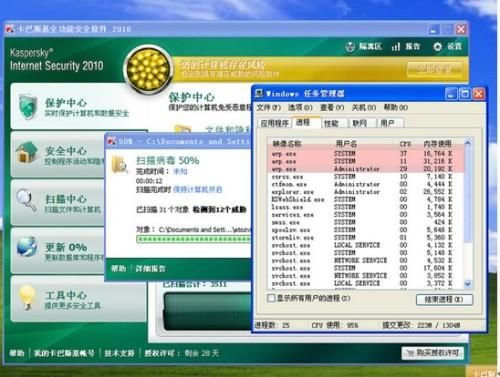Viewport: 500px width, 377px height.
Task: Click 进程数: 25 in Task Manager status bar
Action: point(272,325)
